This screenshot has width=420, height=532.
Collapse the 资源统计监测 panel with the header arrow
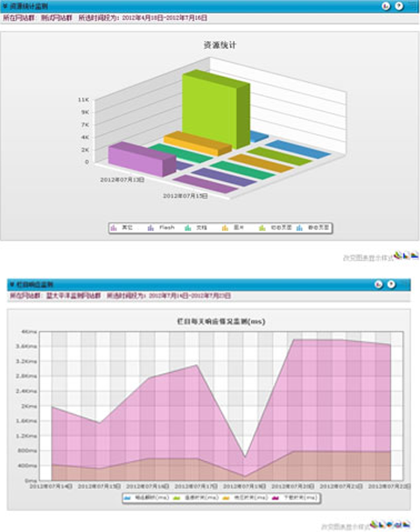pyautogui.click(x=5, y=6)
